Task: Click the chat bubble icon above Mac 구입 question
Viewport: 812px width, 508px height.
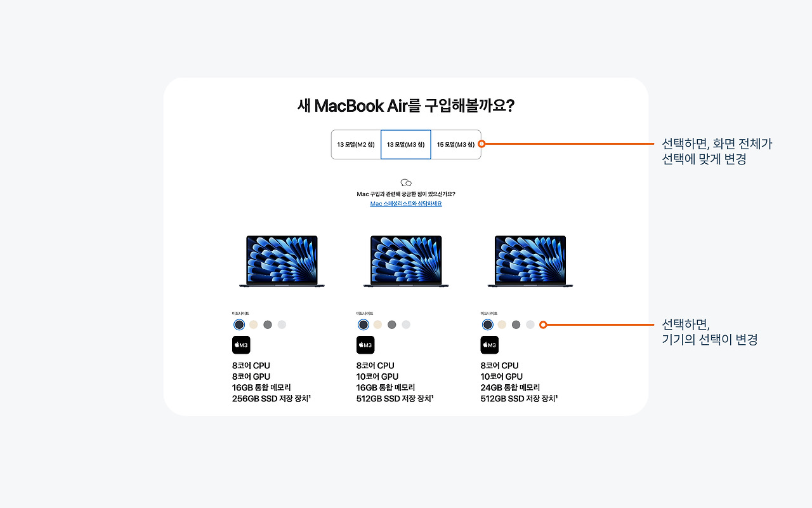Action: click(x=406, y=183)
